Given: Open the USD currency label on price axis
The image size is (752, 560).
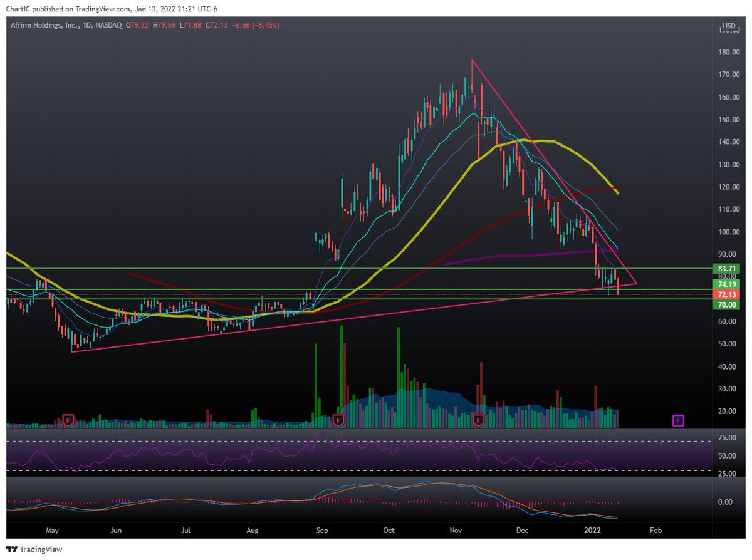Looking at the screenshot, I should (x=729, y=26).
